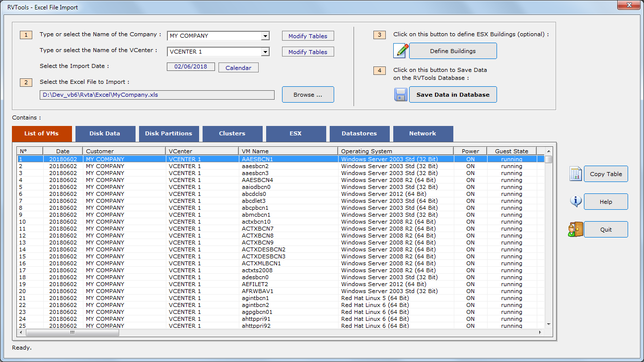The width and height of the screenshot is (644, 362).
Task: Open the Company name dropdown
Action: (266, 35)
